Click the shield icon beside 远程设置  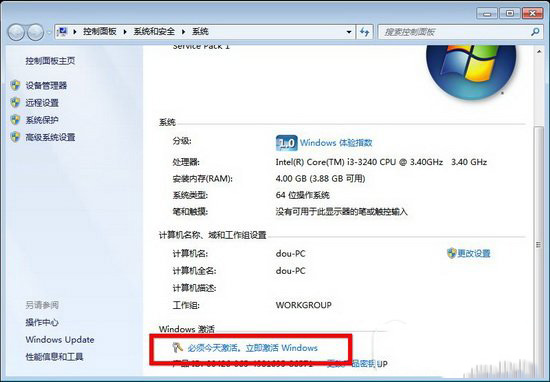point(15,102)
